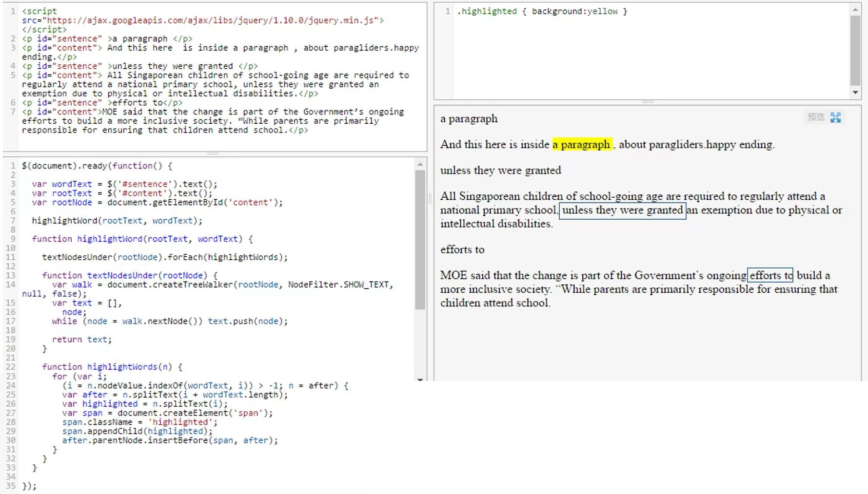This screenshot has height=494, width=868.
Task: Click the CSS editor scroll-down arrow
Action: [855, 92]
